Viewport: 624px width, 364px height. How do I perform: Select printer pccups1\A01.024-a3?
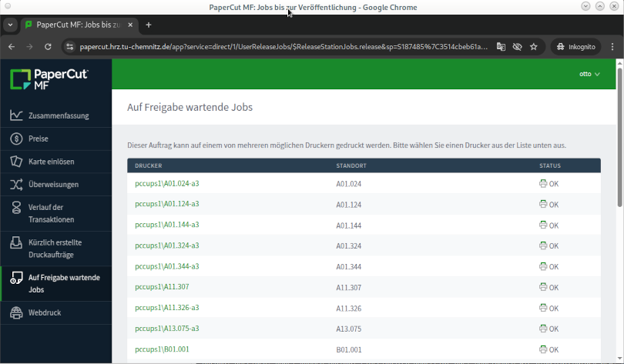[x=167, y=184]
